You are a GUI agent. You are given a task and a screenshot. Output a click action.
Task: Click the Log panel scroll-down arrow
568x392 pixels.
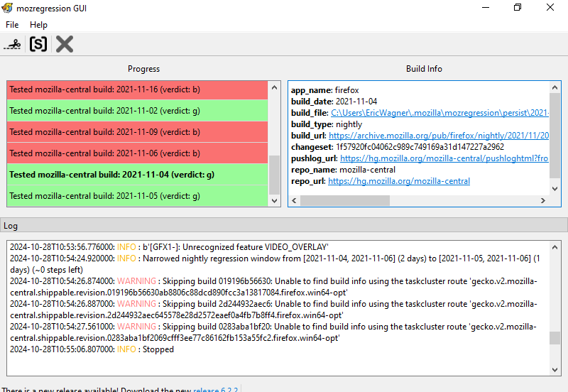(x=555, y=369)
